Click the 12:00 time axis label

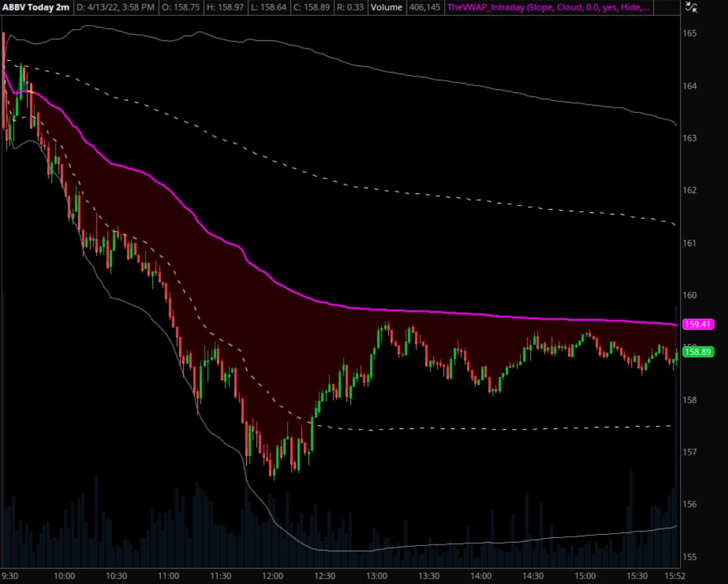(272, 576)
